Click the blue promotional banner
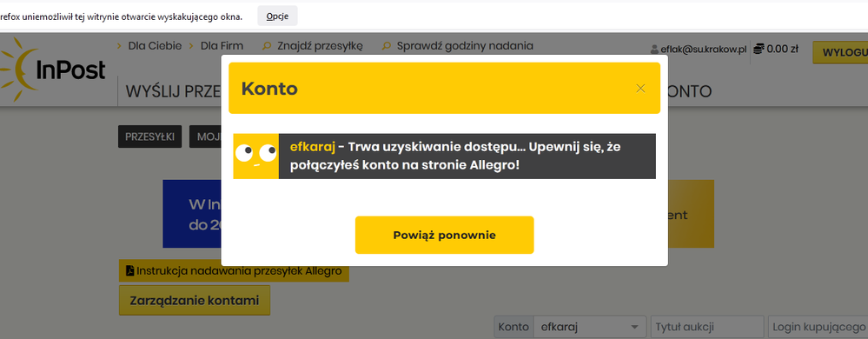Screen dimensions: 868x339 click(192, 214)
